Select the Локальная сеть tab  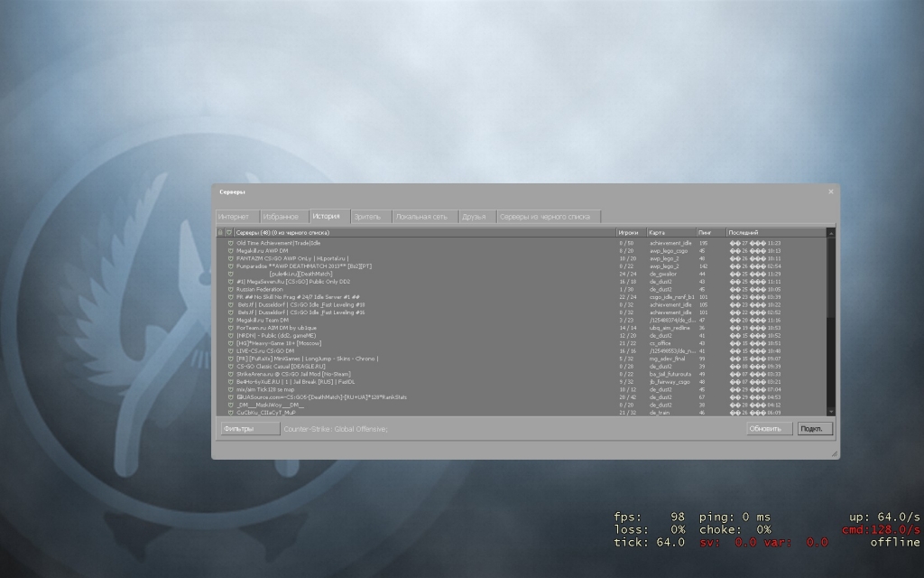[x=421, y=217]
